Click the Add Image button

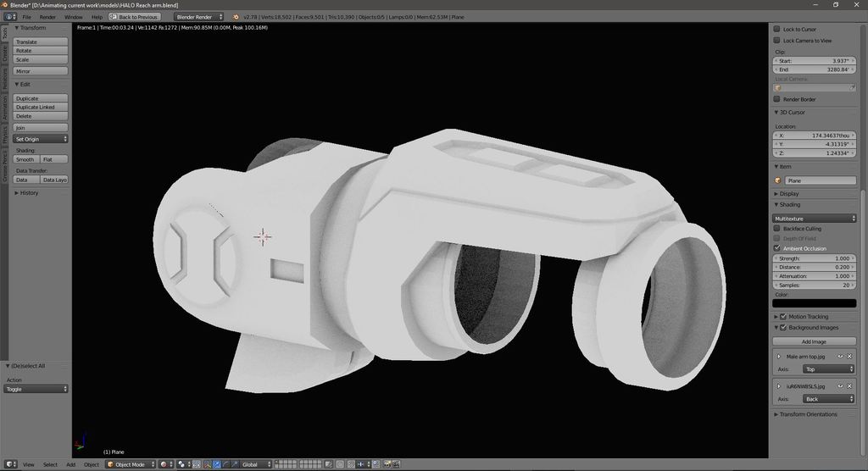click(x=815, y=341)
